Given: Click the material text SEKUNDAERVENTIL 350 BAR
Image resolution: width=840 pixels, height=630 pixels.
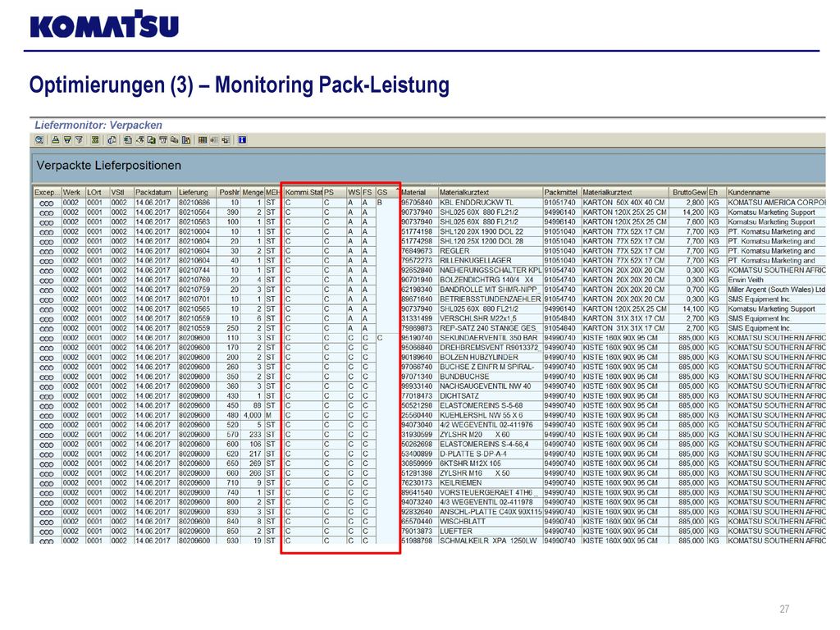Looking at the screenshot, I should pyautogui.click(x=487, y=338).
